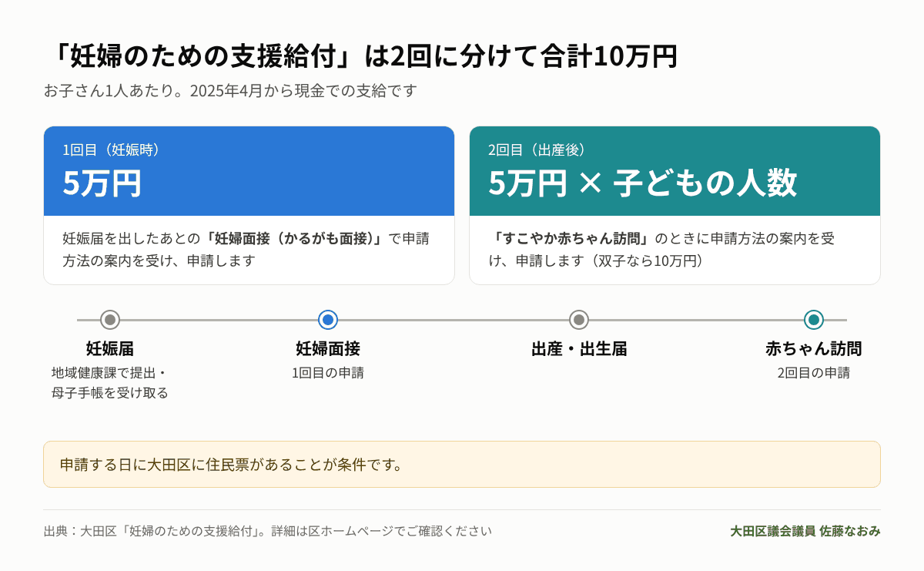Click the 2回目の申請 caption
The height and width of the screenshot is (571, 924).
click(814, 373)
